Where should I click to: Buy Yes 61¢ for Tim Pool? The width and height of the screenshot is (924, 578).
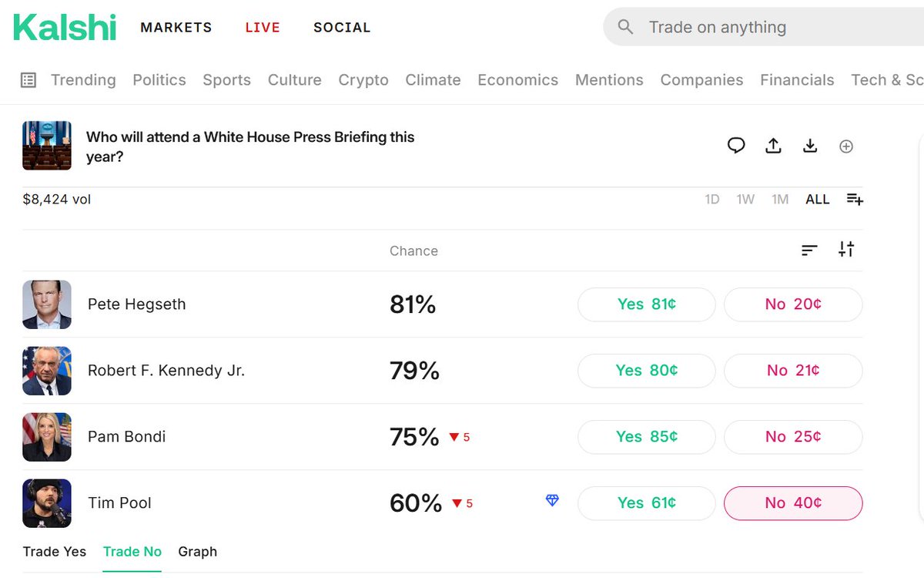tap(647, 503)
